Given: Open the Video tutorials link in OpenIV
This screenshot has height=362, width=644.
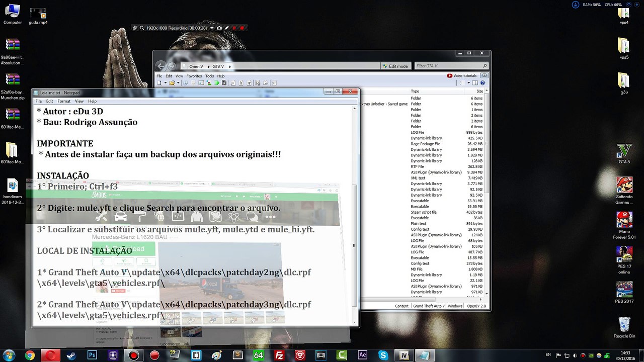Looking at the screenshot, I should coord(461,76).
